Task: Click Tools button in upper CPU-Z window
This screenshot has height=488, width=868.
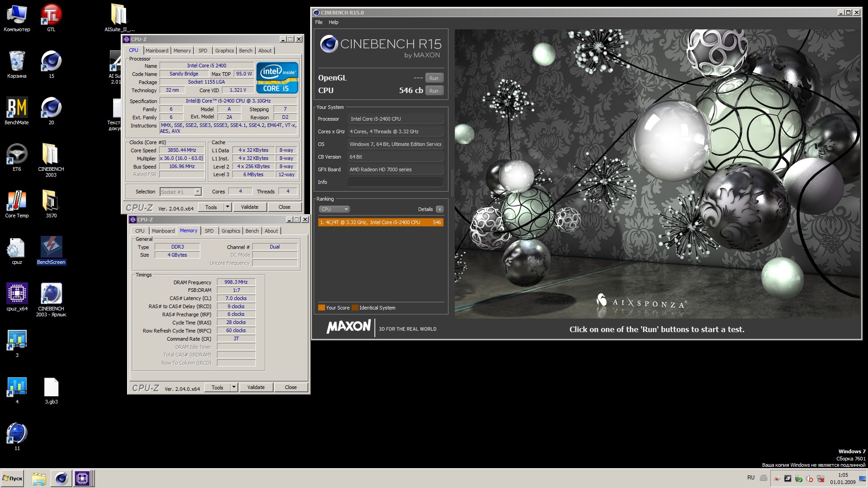Action: (211, 207)
